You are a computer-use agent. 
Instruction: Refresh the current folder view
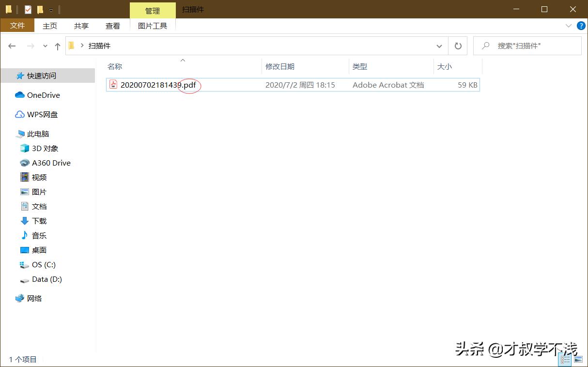point(457,46)
